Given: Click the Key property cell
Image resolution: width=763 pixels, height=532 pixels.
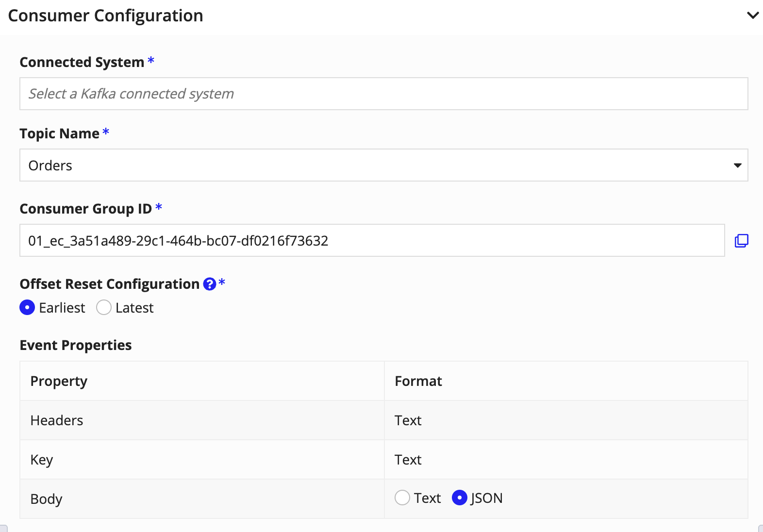Looking at the screenshot, I should point(202,460).
